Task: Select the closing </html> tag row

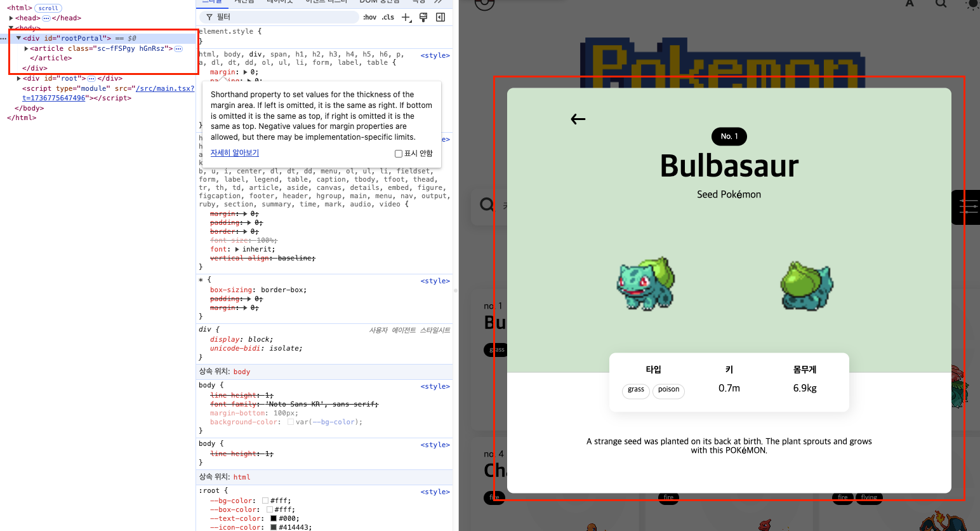Action: 22,118
